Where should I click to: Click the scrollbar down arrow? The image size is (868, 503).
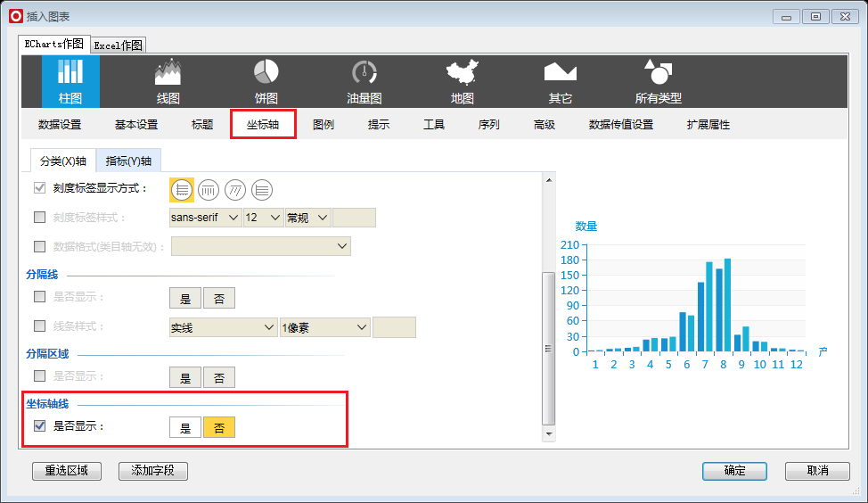(x=549, y=433)
